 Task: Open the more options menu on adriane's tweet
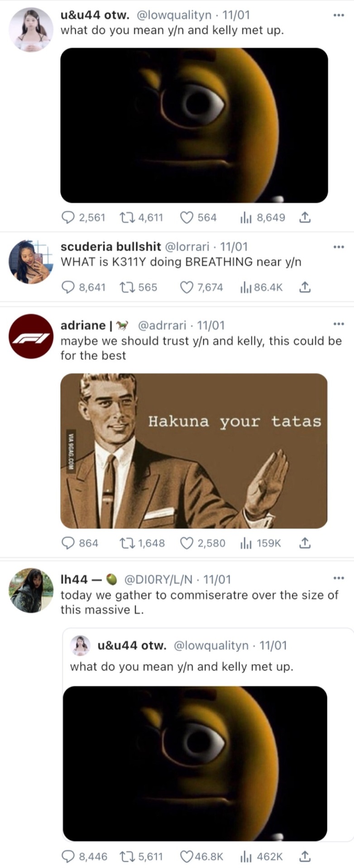pyautogui.click(x=339, y=324)
